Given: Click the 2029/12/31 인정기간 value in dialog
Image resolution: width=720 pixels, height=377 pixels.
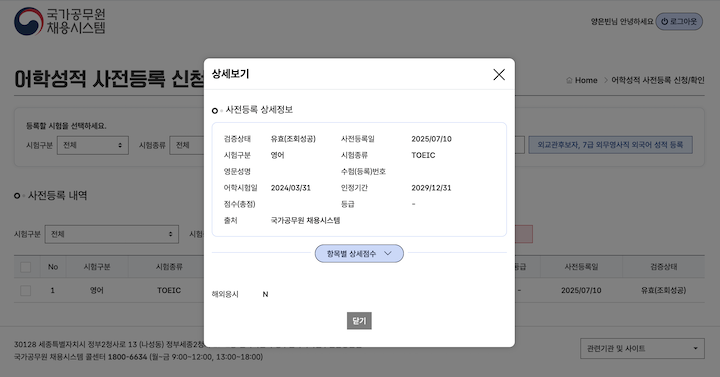Looking at the screenshot, I should pyautogui.click(x=431, y=188).
